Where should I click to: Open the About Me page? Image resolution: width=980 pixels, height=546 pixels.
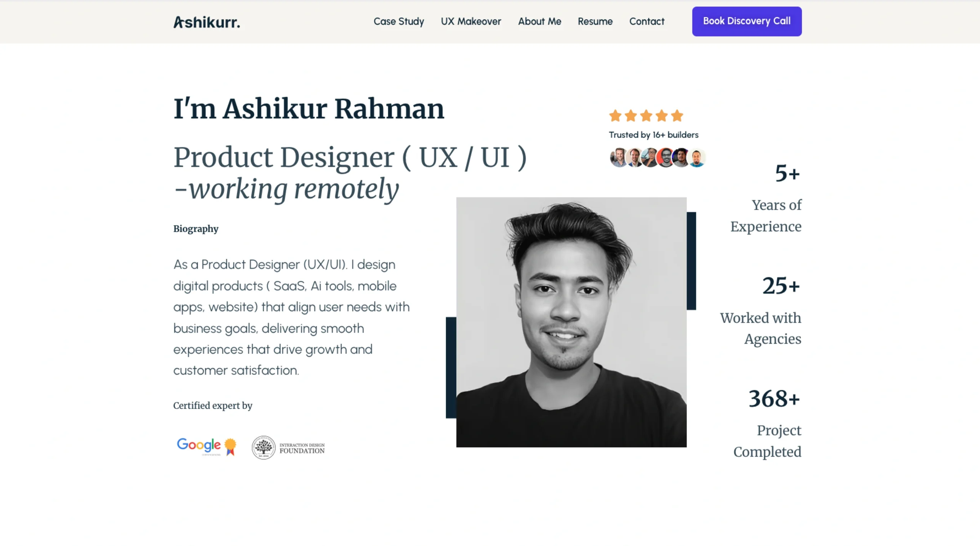click(x=539, y=21)
